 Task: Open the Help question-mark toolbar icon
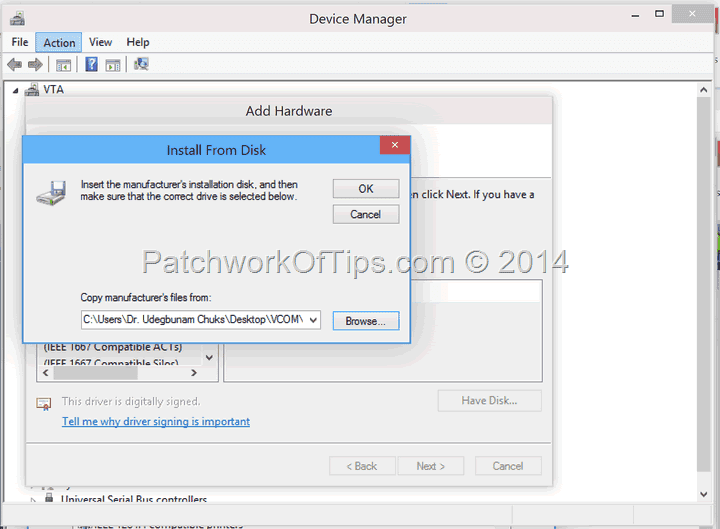tap(91, 64)
